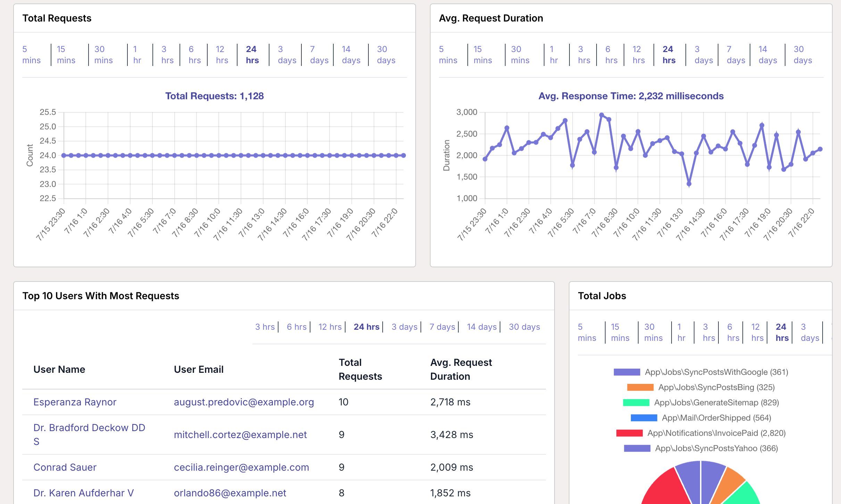Click email august.predovic@example.org
Image resolution: width=841 pixels, height=504 pixels.
(x=244, y=402)
